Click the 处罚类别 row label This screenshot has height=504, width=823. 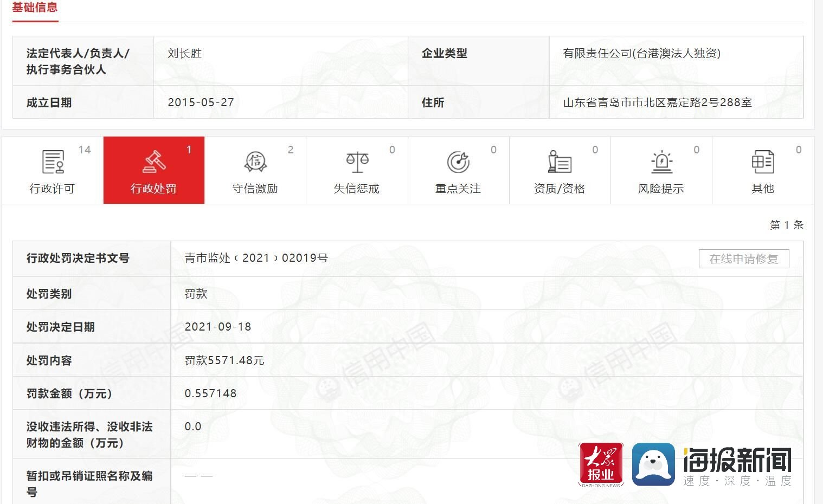pos(49,294)
